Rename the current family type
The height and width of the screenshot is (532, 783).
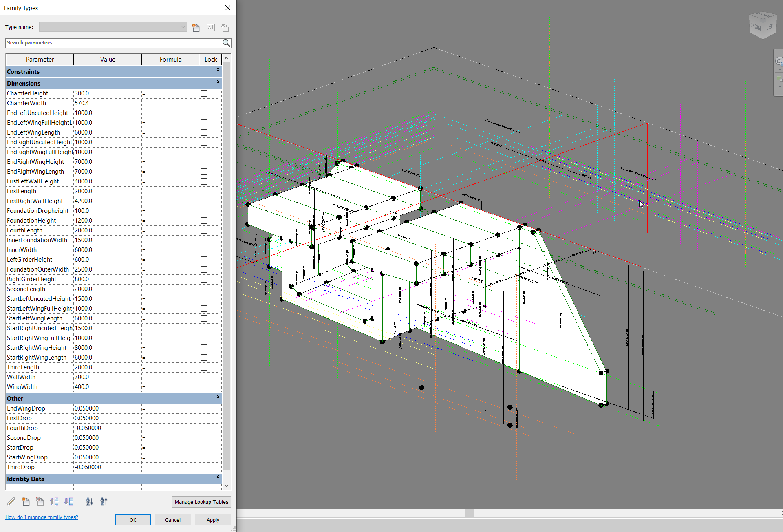point(210,27)
